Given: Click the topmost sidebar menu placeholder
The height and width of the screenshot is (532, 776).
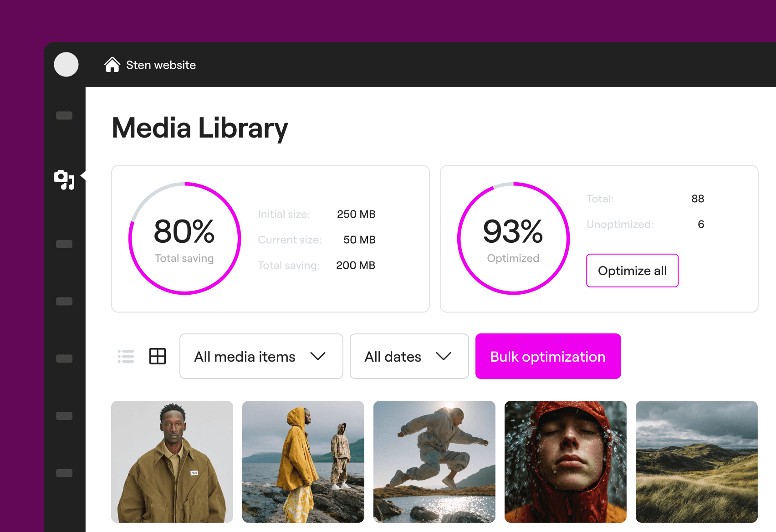Looking at the screenshot, I should tap(64, 115).
